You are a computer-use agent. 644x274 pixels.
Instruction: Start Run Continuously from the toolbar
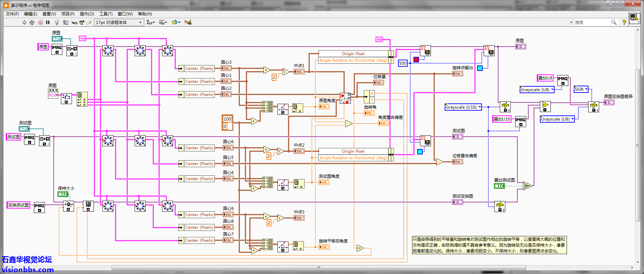32,23
